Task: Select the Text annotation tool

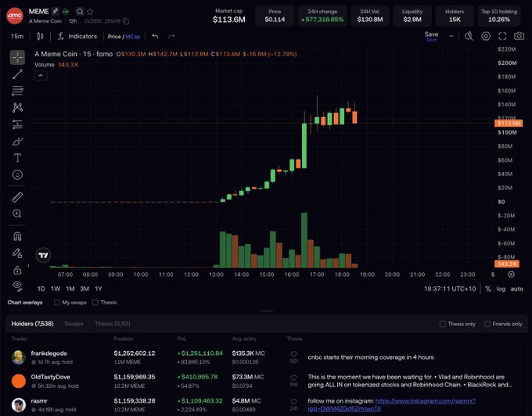Action: click(x=17, y=158)
